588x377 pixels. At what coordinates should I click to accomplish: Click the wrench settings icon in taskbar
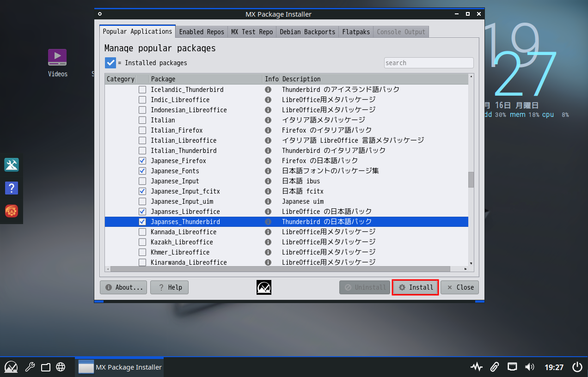tap(29, 367)
